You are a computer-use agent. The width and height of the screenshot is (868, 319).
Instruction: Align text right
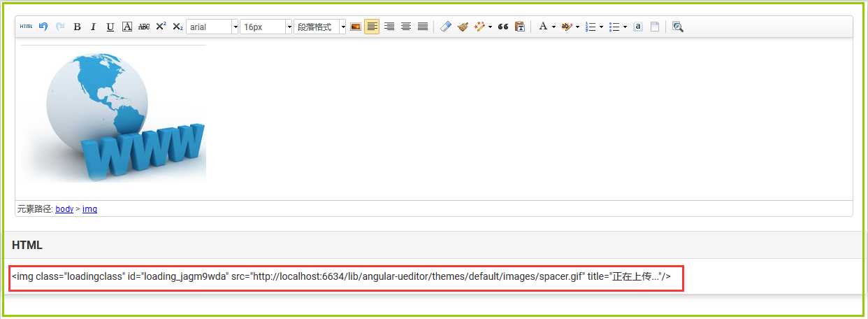coord(389,27)
